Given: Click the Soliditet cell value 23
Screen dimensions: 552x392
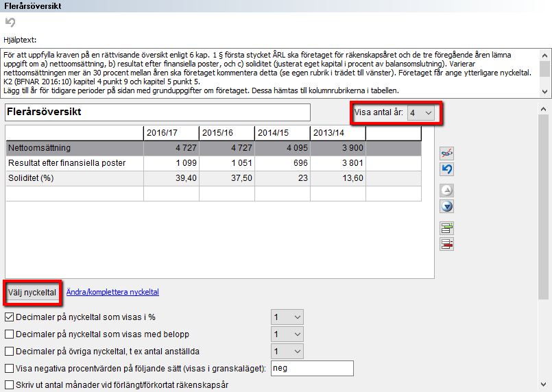Looking at the screenshot, I should (283, 178).
